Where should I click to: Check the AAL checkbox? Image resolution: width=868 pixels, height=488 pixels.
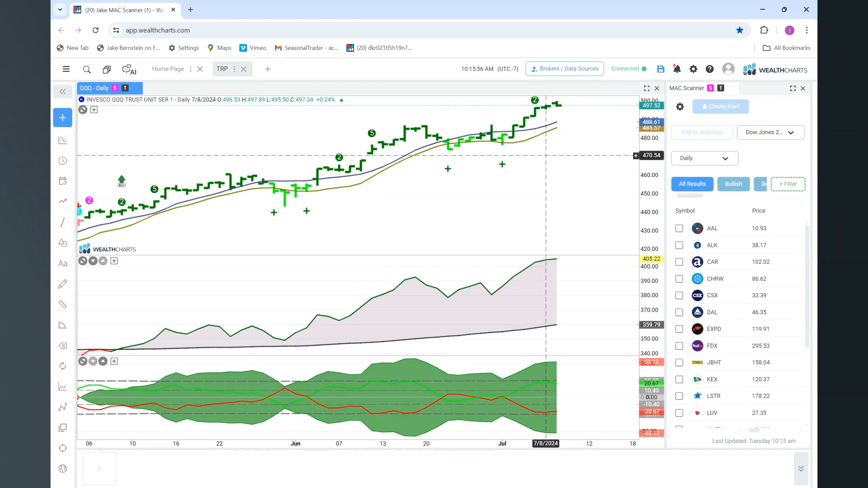tap(679, 228)
